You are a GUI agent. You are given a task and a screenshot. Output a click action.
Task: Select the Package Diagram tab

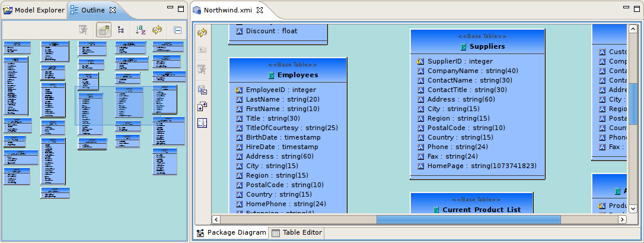[231, 233]
